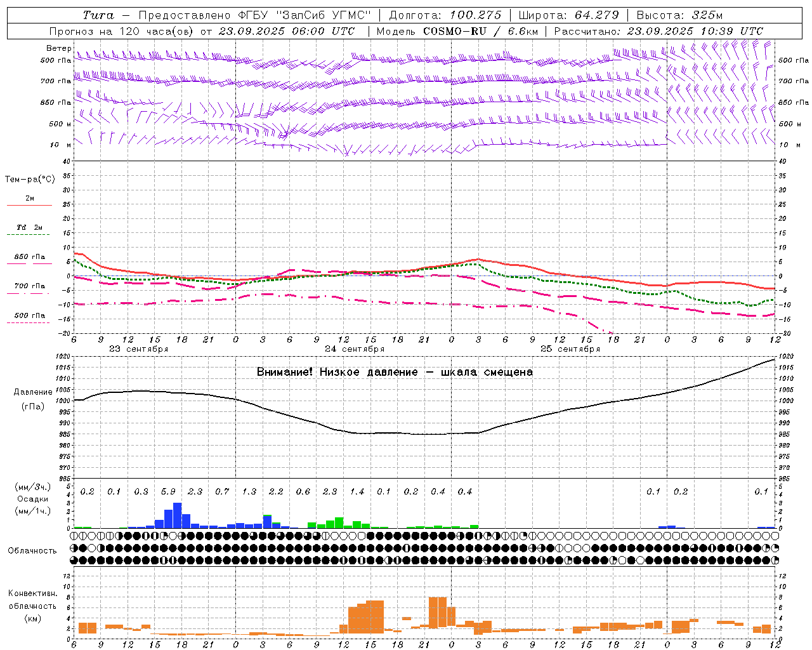Click the tallest green precipitation bar on 24 September
Image resolution: width=812 pixels, height=650 pixels.
click(339, 523)
